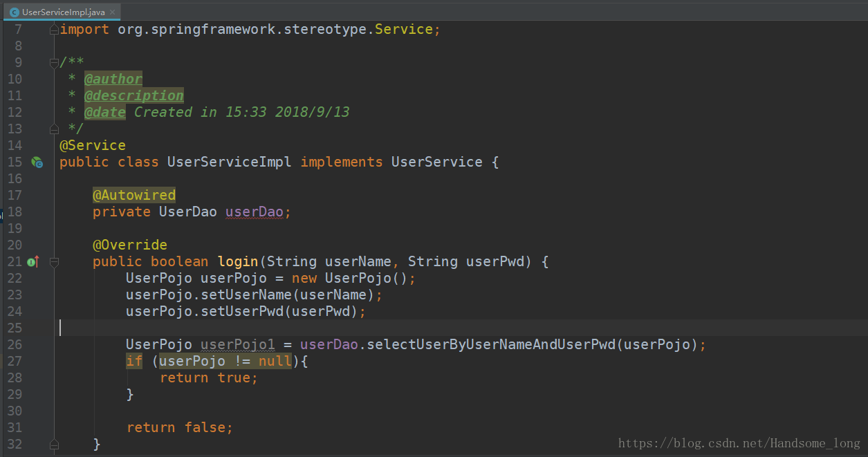This screenshot has height=457, width=868.
Task: Click the class file icon in the UserServiceImpl.java tab
Action: pos(14,12)
